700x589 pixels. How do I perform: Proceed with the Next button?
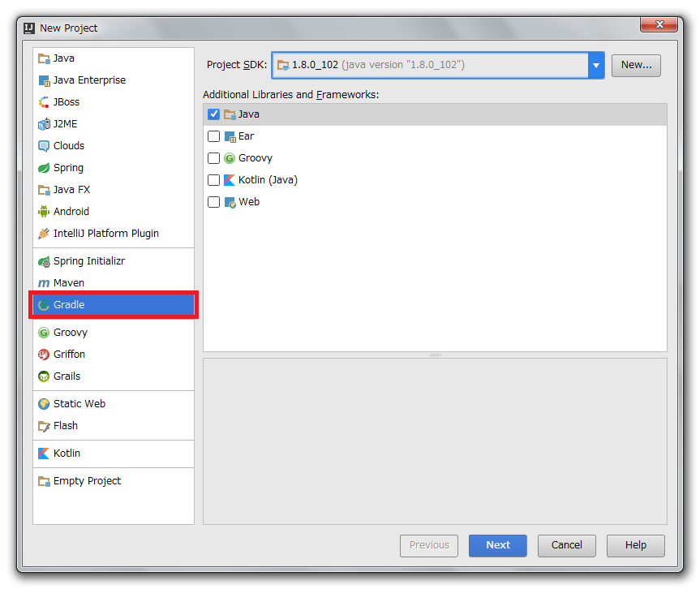[x=498, y=545]
